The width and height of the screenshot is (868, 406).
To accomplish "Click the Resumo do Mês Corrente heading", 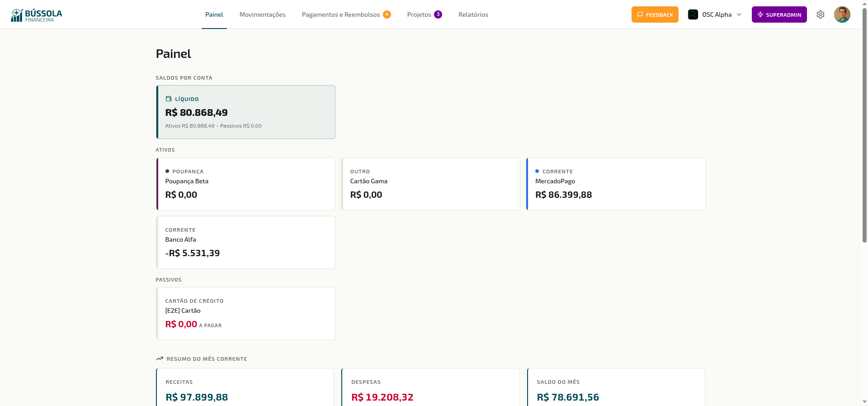I will point(207,359).
